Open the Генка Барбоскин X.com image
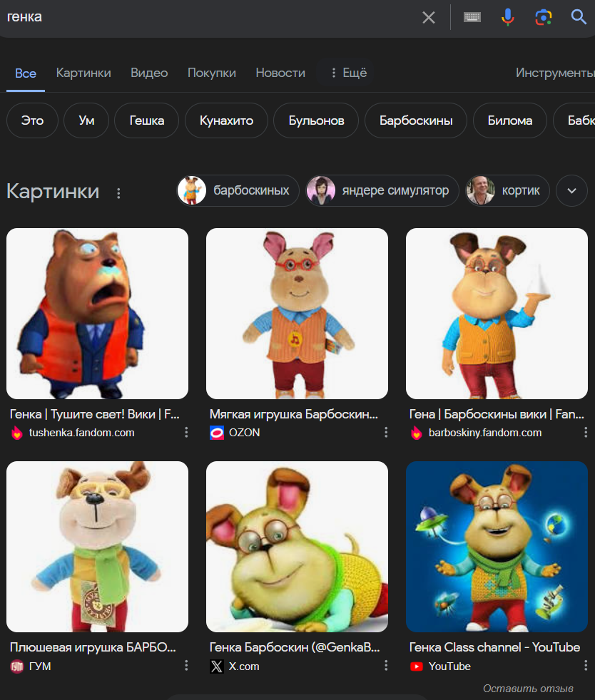 [297, 547]
